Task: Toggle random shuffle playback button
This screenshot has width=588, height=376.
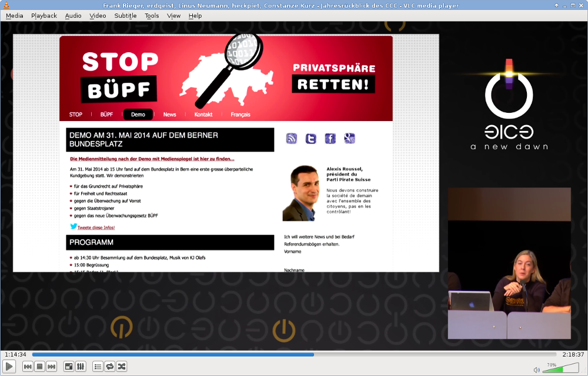Action: coord(122,366)
